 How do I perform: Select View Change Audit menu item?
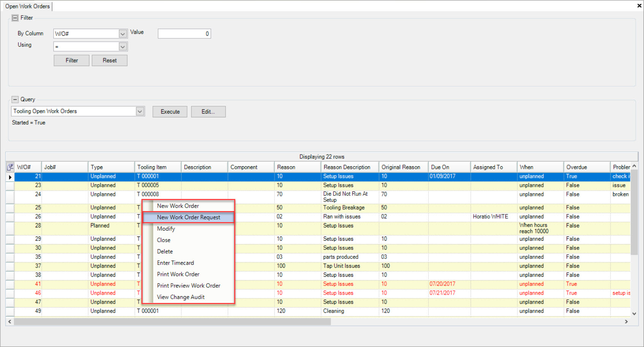pos(189,297)
